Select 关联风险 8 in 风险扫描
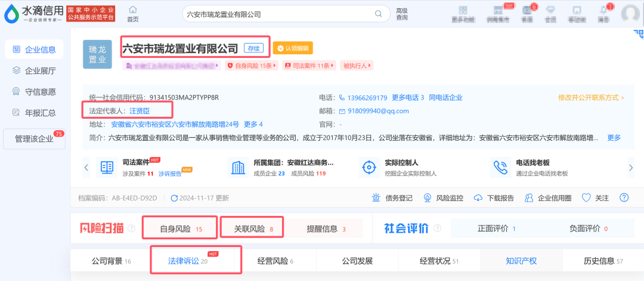 (254, 229)
